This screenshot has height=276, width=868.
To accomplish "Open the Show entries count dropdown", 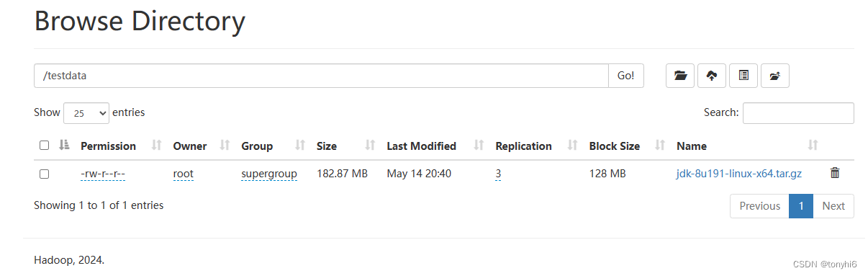I will (x=86, y=113).
